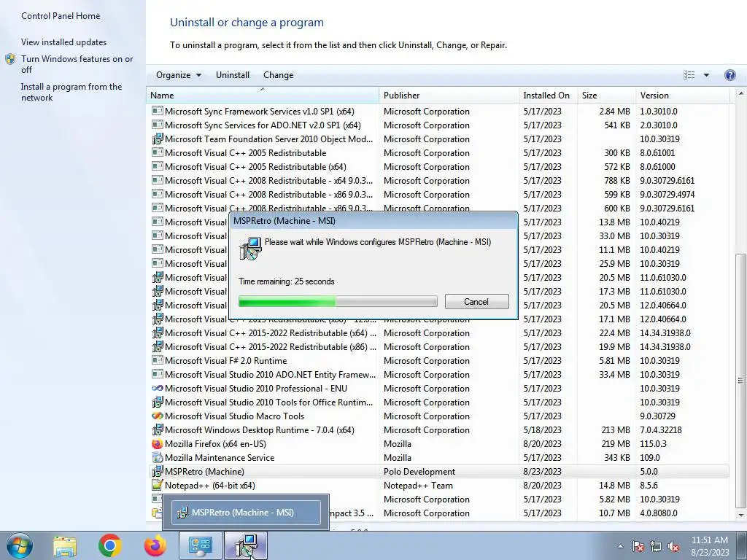The width and height of the screenshot is (747, 560).
Task: Click icon of Visual C++ 2015-2022 Redistributable (x86)
Action: click(x=158, y=346)
